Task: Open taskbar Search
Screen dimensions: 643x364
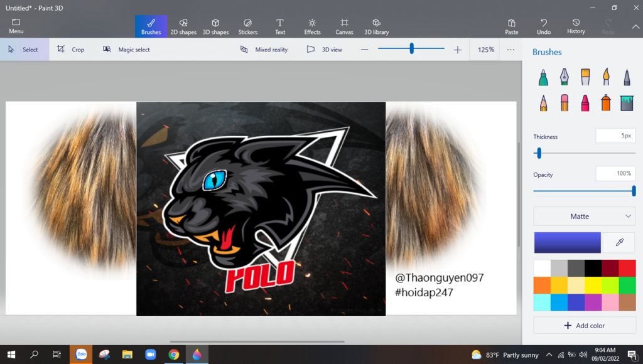Action: click(x=34, y=355)
